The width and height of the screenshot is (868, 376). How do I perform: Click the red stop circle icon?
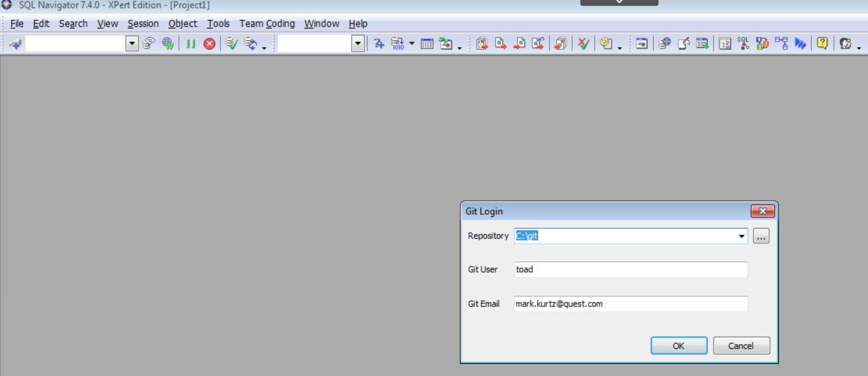209,43
